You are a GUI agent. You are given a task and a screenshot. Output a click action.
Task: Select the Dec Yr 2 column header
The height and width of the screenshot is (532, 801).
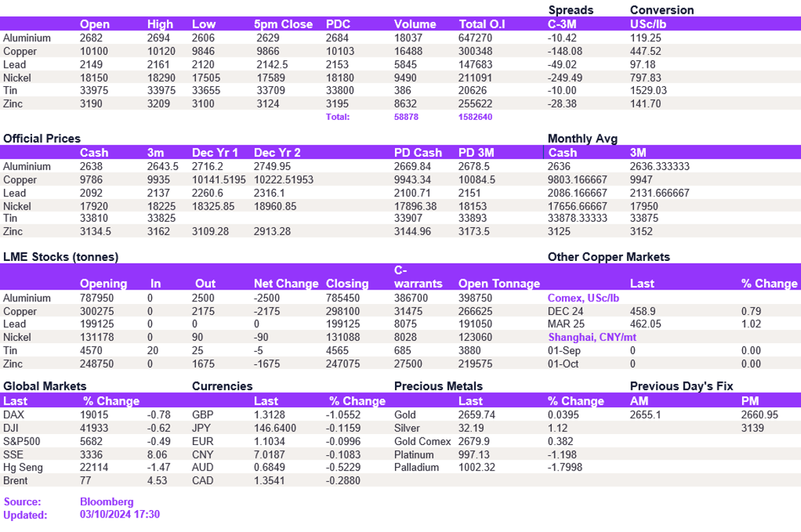pyautogui.click(x=277, y=153)
